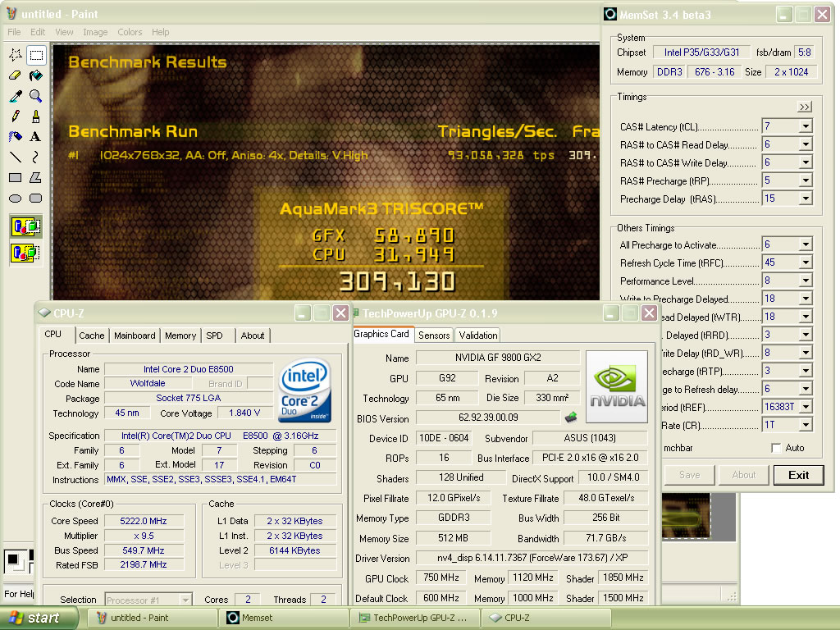
Task: Select the Text tool in Paint
Action: [36, 137]
